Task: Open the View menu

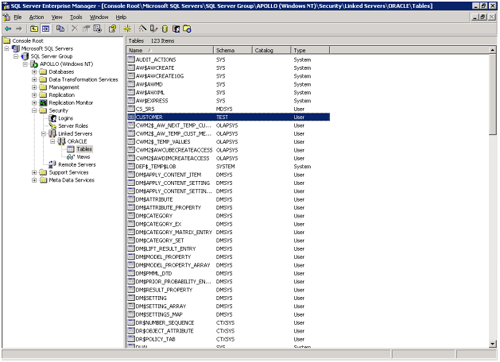Action: (57, 17)
